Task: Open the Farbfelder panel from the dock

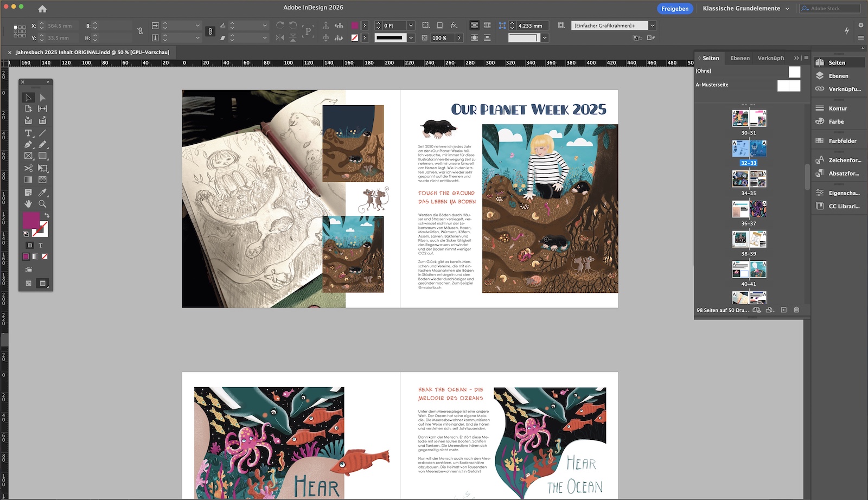Action: pyautogui.click(x=842, y=141)
